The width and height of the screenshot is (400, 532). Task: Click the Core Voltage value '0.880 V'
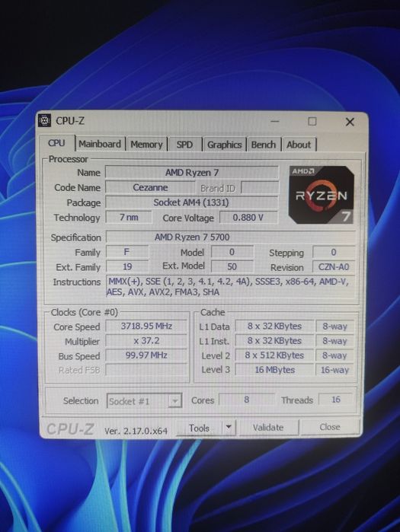(x=248, y=217)
